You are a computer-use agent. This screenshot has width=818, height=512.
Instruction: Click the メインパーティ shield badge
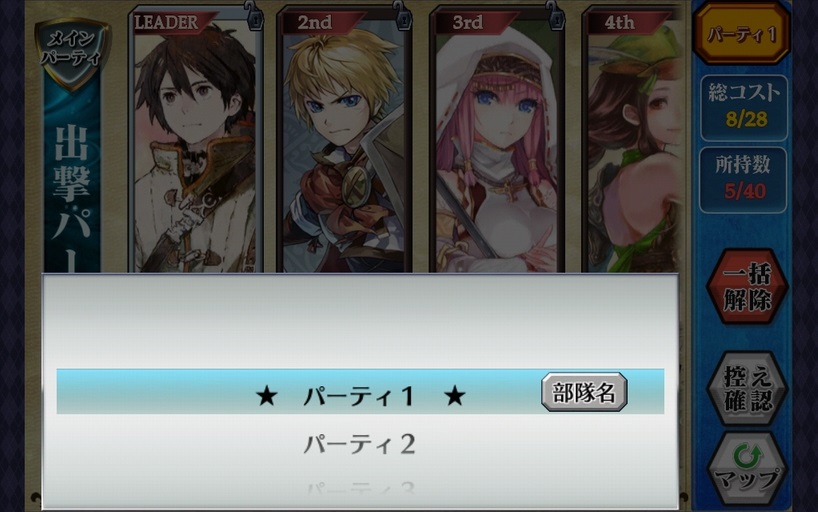click(72, 52)
